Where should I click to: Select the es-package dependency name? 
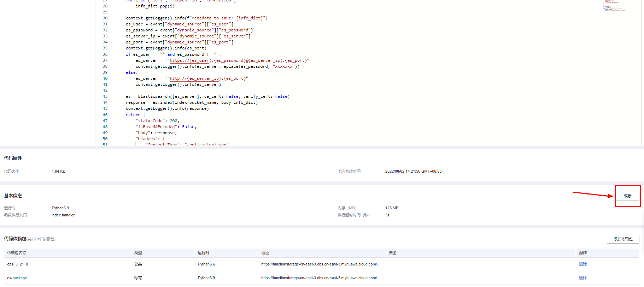pyautogui.click(x=17, y=278)
